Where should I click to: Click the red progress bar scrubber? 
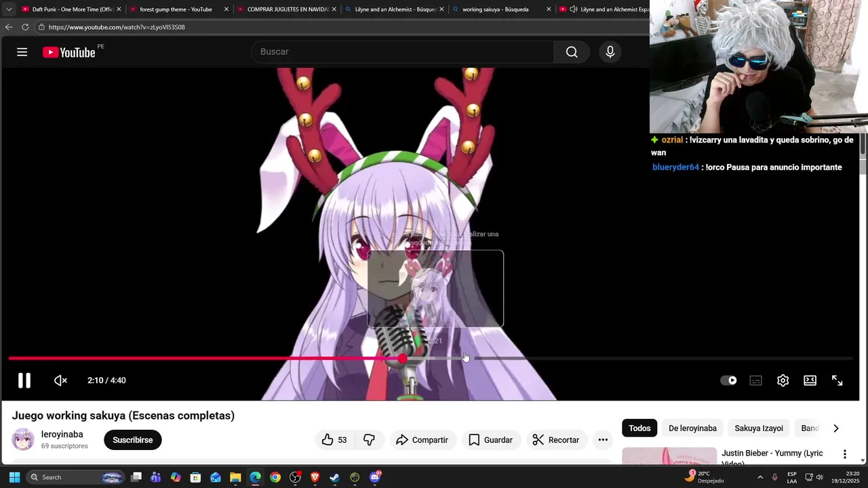point(402,358)
